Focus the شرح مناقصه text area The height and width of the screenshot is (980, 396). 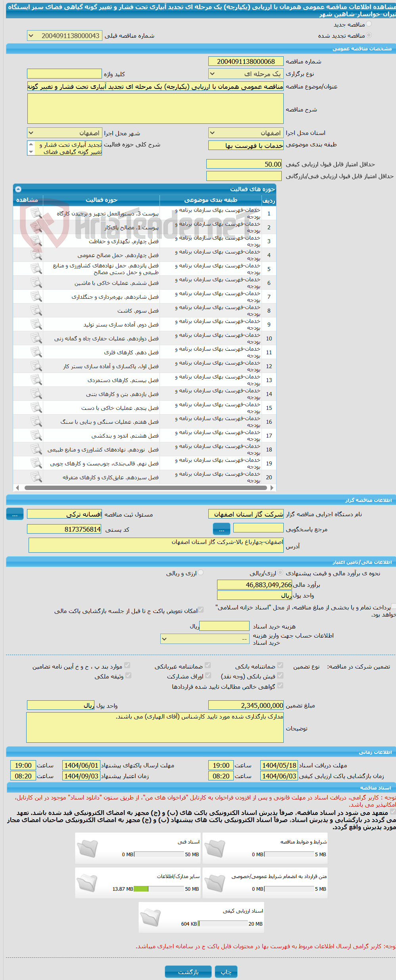tap(156, 109)
